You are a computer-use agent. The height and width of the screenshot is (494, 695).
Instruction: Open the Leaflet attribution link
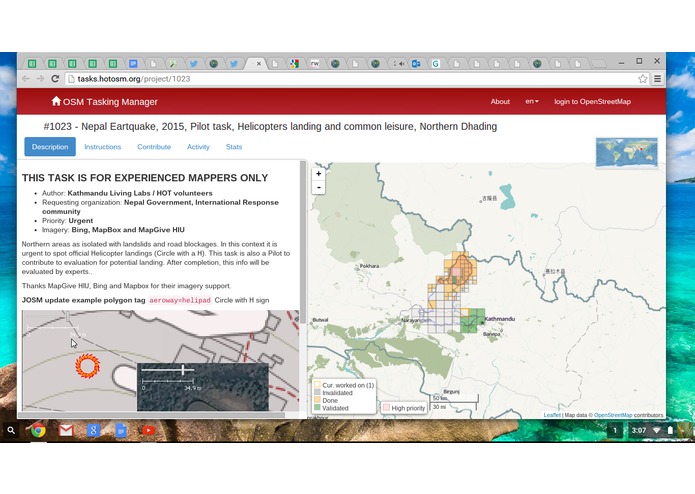(552, 415)
